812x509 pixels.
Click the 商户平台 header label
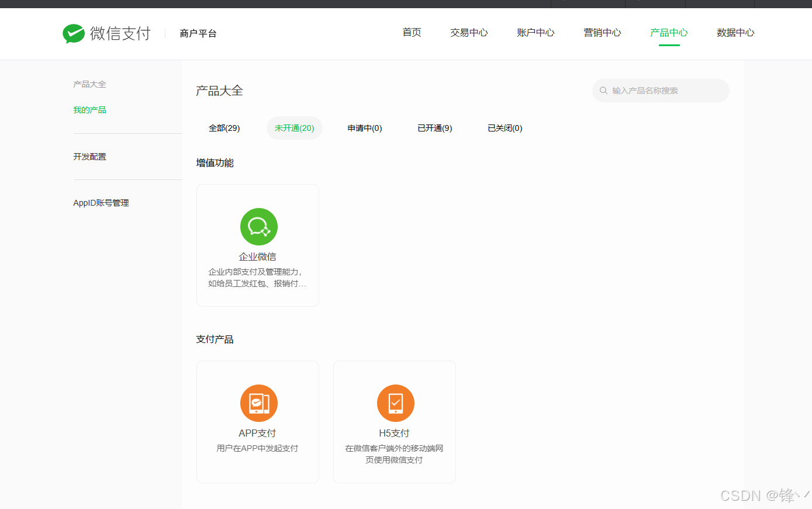[198, 33]
